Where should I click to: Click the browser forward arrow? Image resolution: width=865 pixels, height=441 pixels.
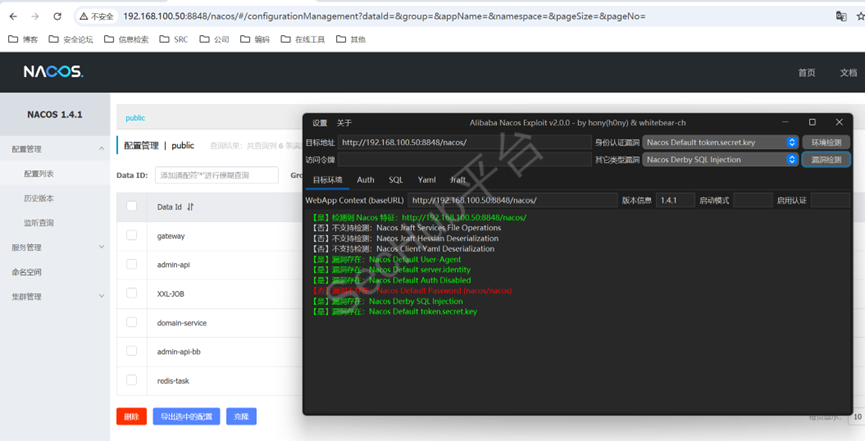[35, 17]
